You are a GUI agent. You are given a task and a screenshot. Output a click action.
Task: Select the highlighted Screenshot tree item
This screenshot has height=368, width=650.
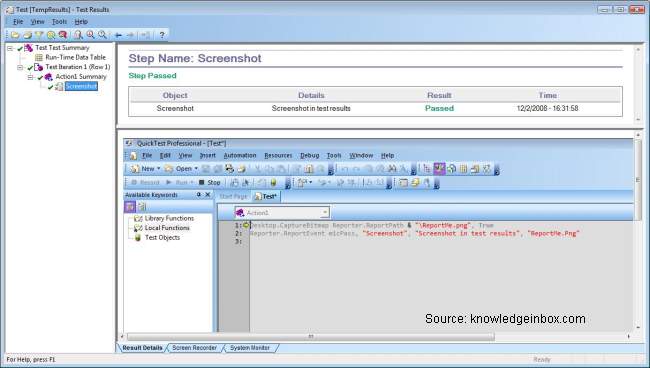point(81,86)
